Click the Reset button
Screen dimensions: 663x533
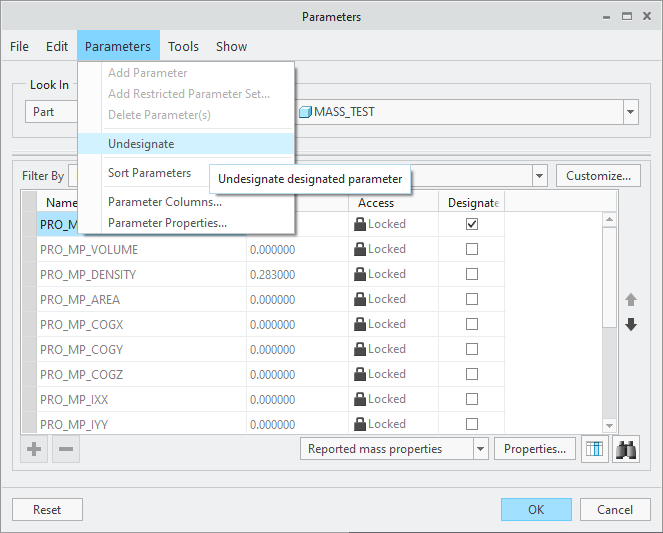tap(47, 509)
